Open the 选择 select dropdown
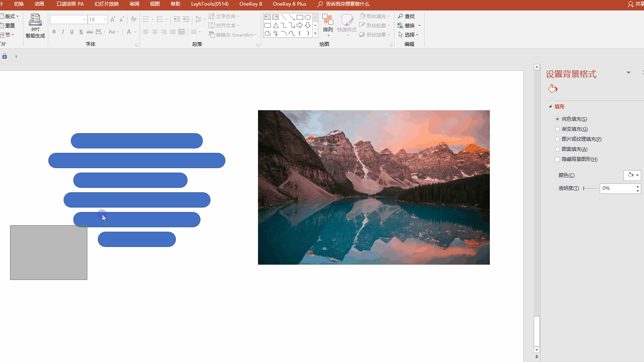644x362 pixels. pos(409,35)
